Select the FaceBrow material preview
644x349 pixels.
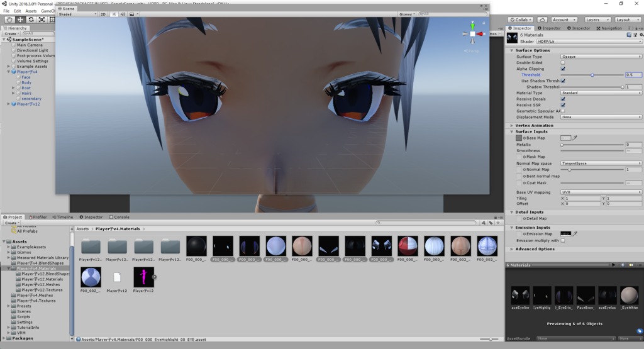586,296
